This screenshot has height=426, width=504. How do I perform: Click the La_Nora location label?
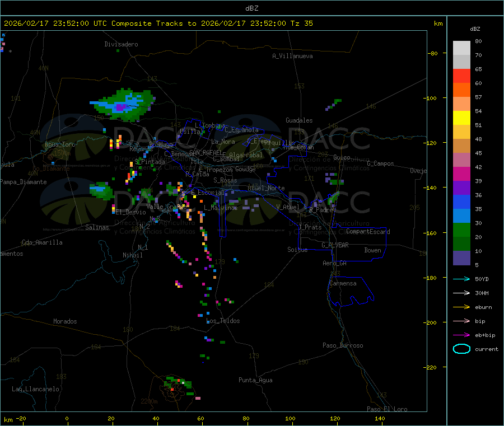coord(223,142)
